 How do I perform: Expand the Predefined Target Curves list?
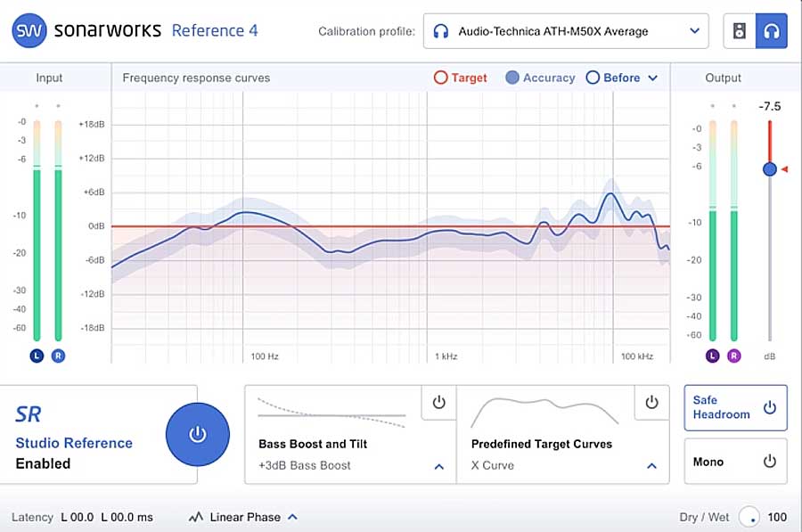[651, 466]
